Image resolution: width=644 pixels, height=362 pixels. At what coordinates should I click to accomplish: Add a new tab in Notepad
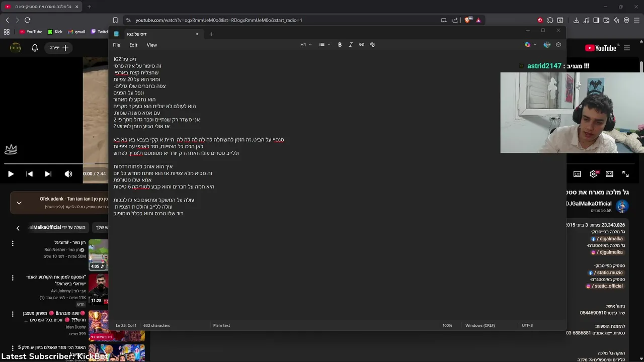(x=211, y=34)
